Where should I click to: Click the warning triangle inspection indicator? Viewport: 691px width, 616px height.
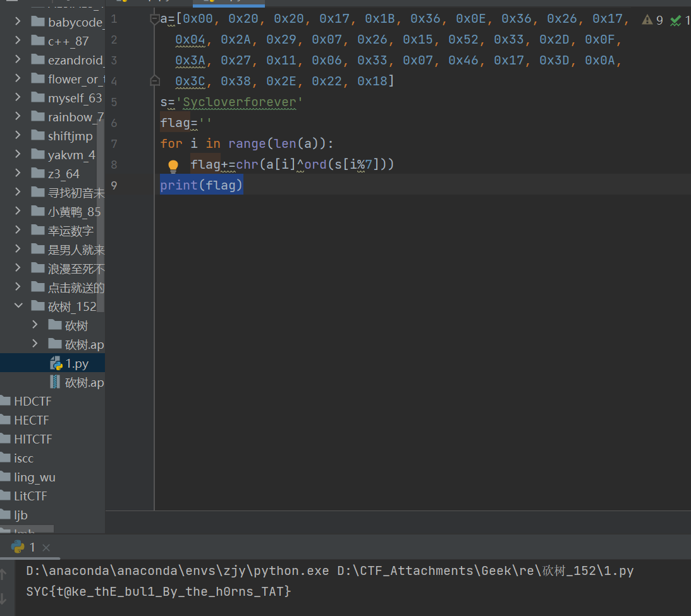click(x=647, y=20)
